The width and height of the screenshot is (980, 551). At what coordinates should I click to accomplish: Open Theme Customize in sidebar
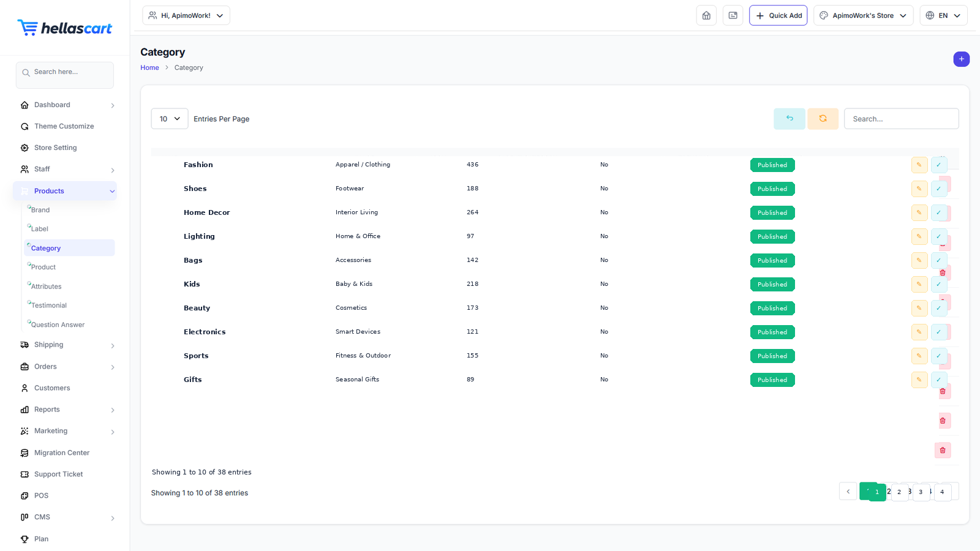click(64, 126)
